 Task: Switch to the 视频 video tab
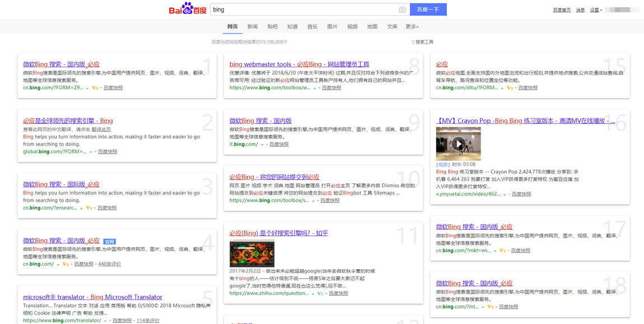[x=352, y=26]
